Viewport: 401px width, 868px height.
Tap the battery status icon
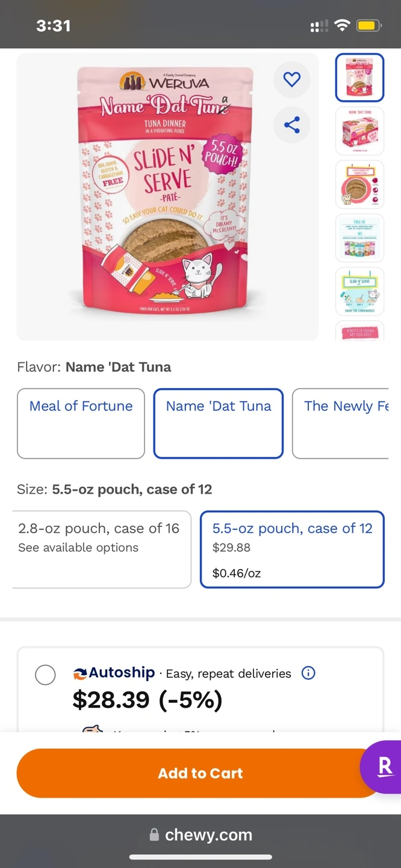[x=367, y=26]
